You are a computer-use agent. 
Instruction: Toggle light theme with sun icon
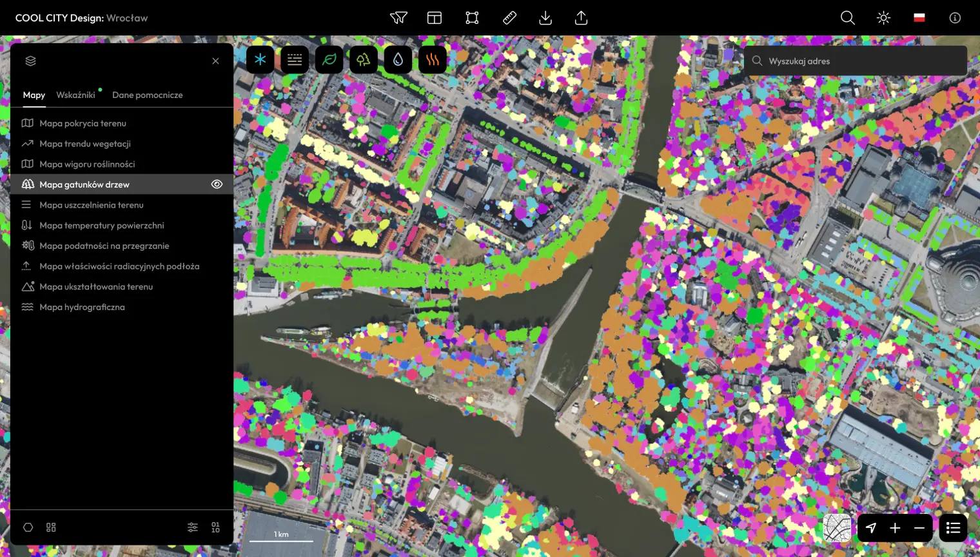[883, 18]
